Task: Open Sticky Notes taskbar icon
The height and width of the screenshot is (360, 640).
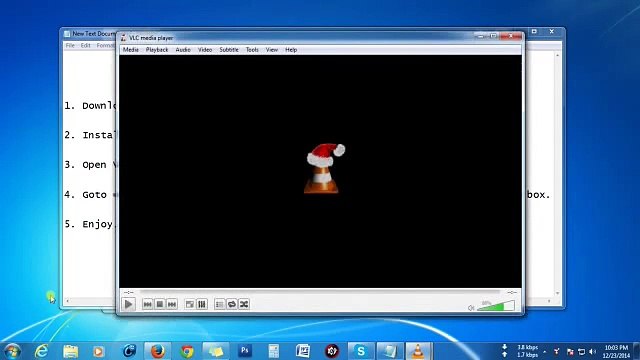Action: (x=216, y=351)
